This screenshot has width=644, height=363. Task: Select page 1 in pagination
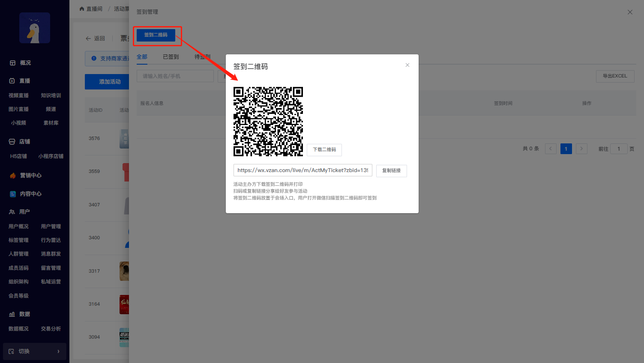566,149
